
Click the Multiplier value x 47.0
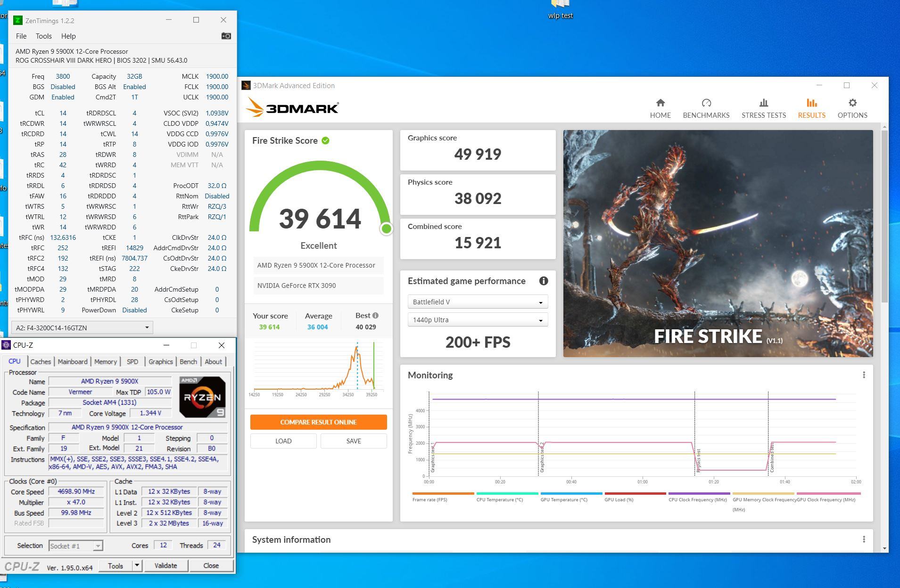[x=76, y=502]
